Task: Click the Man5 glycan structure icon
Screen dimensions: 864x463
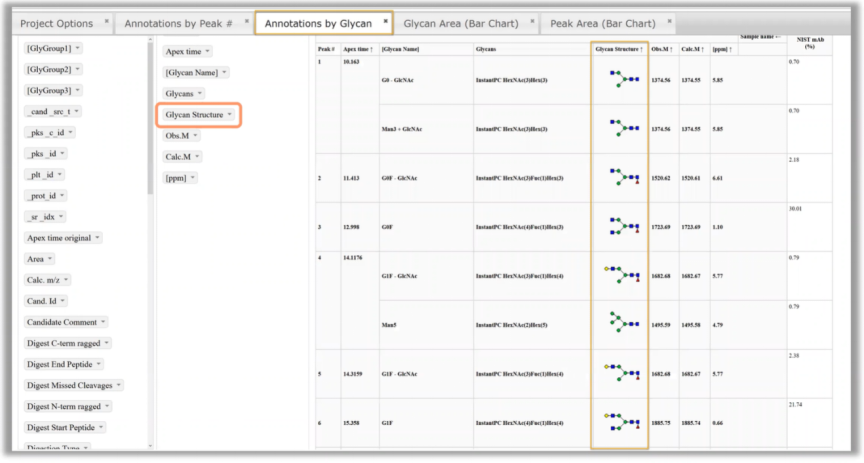Action: [x=624, y=322]
